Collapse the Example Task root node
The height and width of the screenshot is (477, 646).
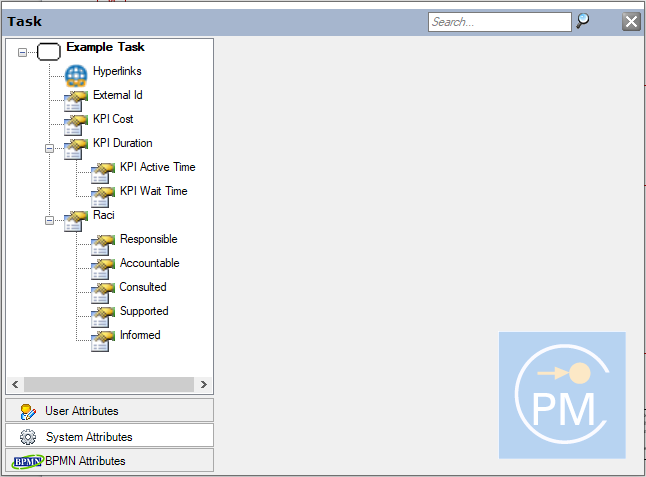click(x=22, y=52)
